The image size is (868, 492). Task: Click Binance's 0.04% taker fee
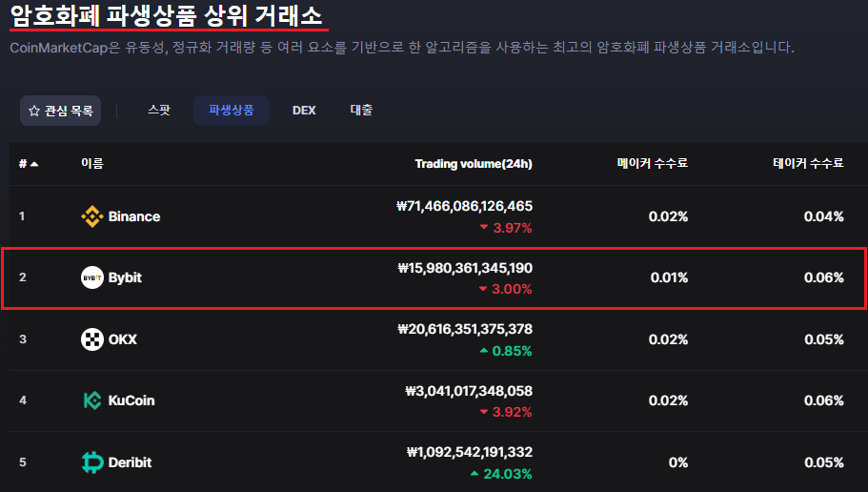pyautogui.click(x=824, y=216)
